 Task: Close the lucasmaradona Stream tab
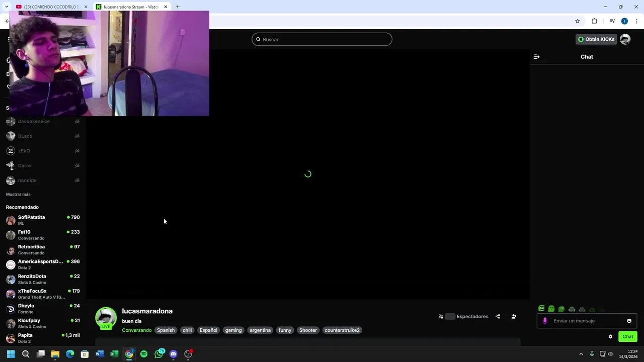click(166, 7)
